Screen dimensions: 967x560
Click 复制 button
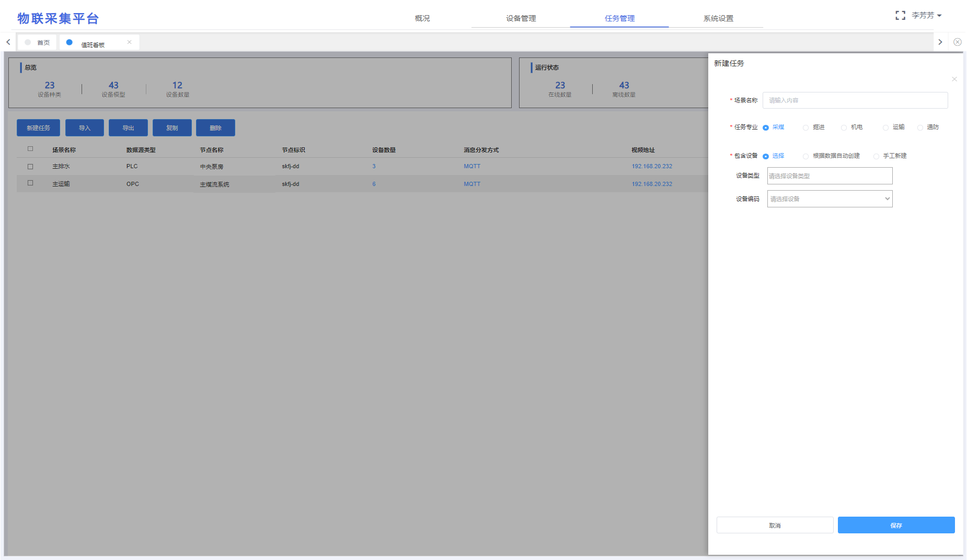[172, 128]
